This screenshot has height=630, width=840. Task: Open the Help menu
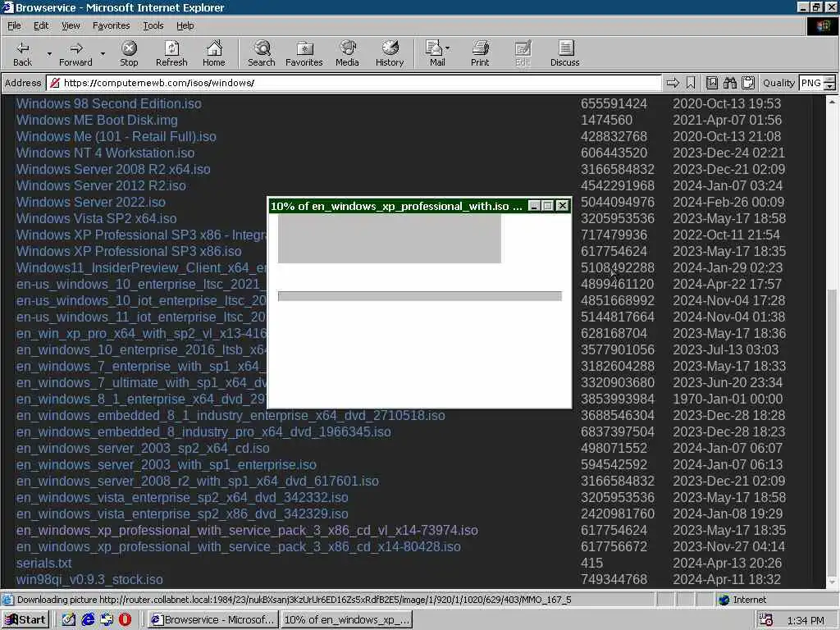(x=185, y=25)
